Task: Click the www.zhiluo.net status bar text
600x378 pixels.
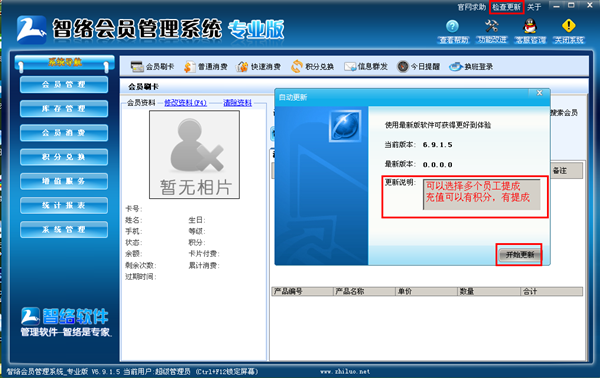Action: click(345, 371)
